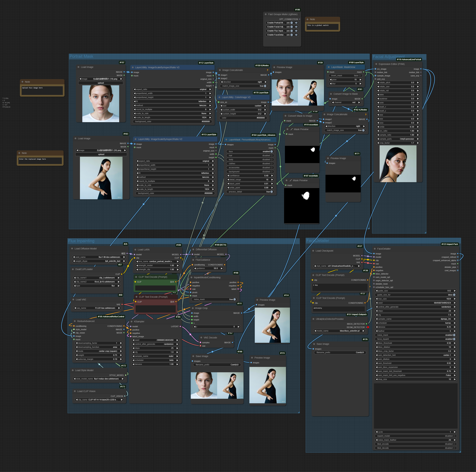This screenshot has height=472, width=476.
Task: Open the sampler_name dropdown in KSampler
Action: pos(156,356)
